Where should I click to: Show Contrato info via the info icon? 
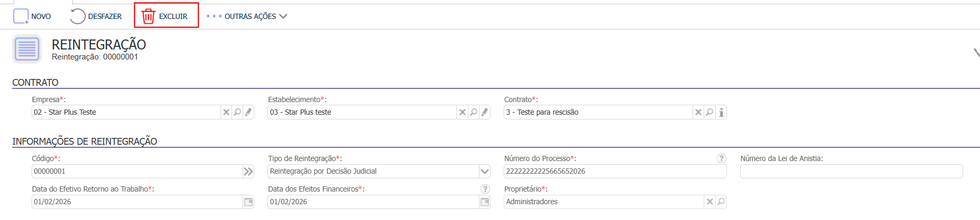coord(721,112)
